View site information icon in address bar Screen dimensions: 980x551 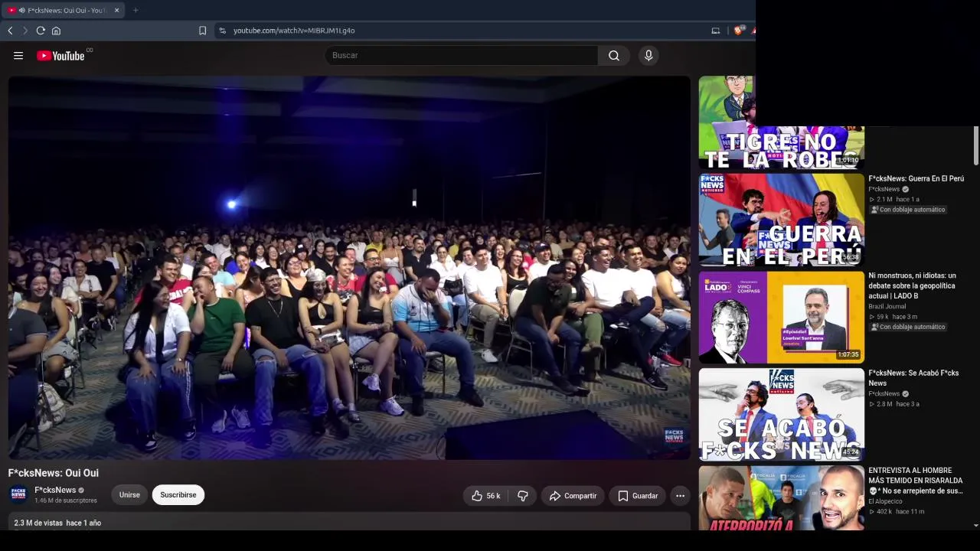[222, 31]
